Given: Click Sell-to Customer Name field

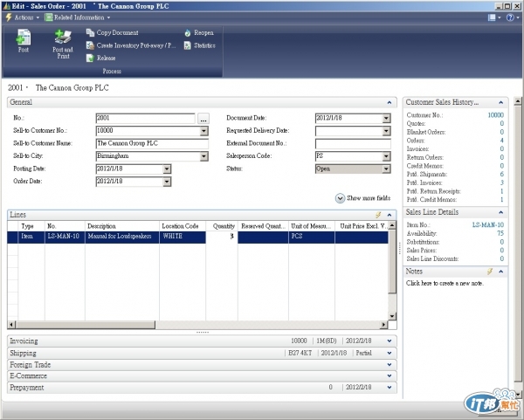Looking at the screenshot, I should point(152,144).
